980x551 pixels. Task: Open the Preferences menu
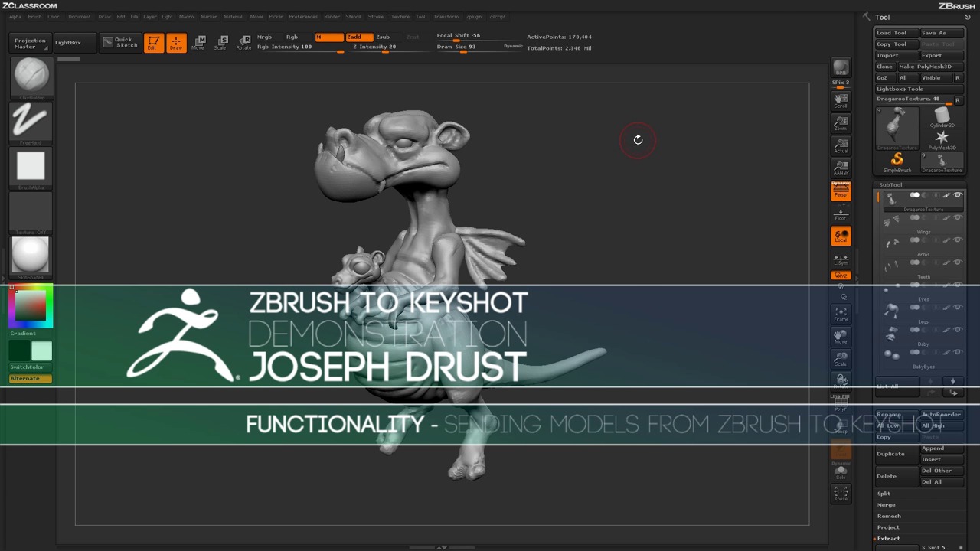[302, 16]
